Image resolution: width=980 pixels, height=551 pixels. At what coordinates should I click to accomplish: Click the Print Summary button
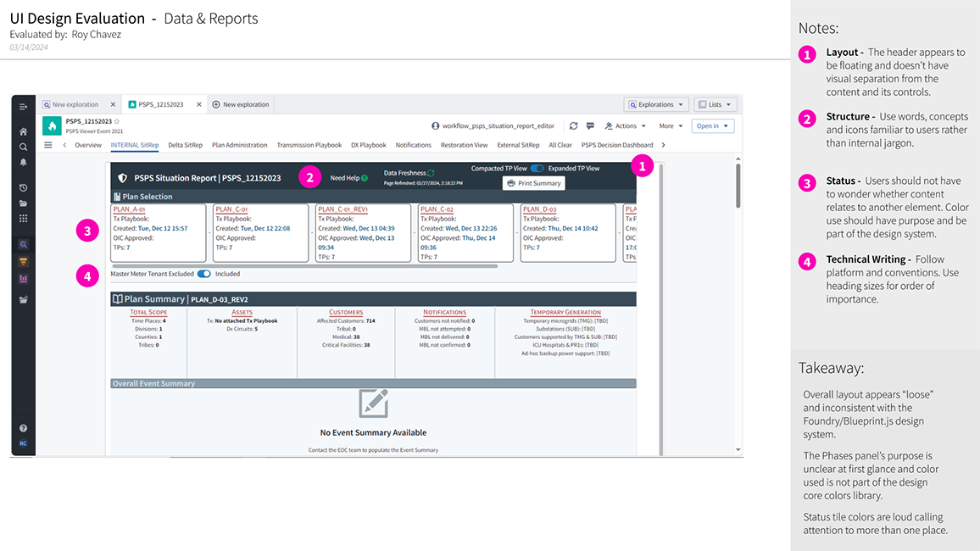533,182
